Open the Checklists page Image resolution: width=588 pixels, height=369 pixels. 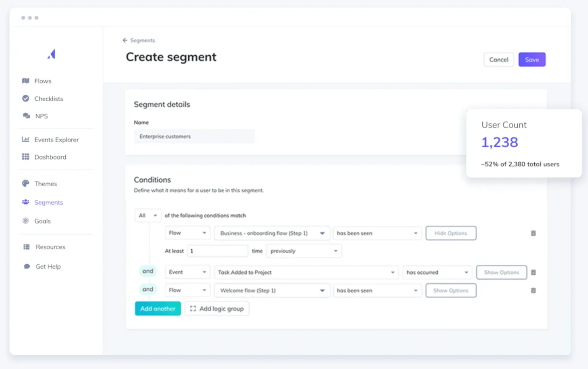coord(49,99)
